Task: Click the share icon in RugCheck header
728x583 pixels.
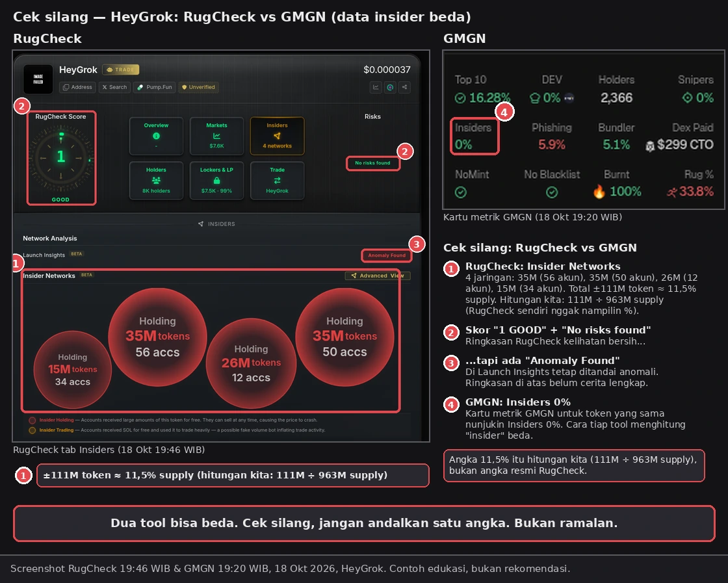Action: click(404, 87)
